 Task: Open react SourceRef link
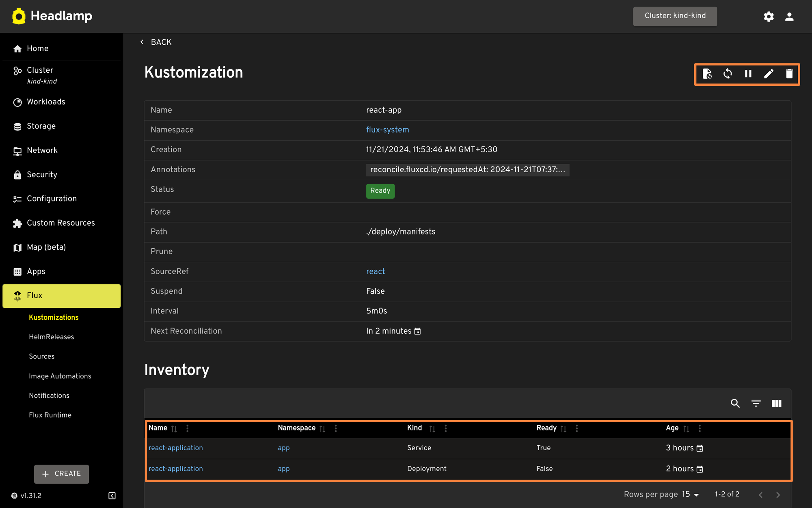pos(376,271)
